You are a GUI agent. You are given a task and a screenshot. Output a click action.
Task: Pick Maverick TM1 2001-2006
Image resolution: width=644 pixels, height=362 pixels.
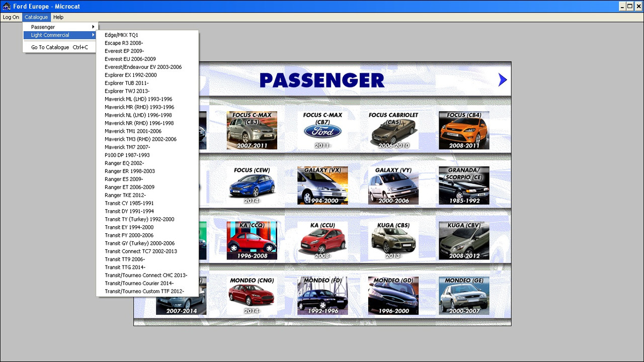click(x=147, y=132)
